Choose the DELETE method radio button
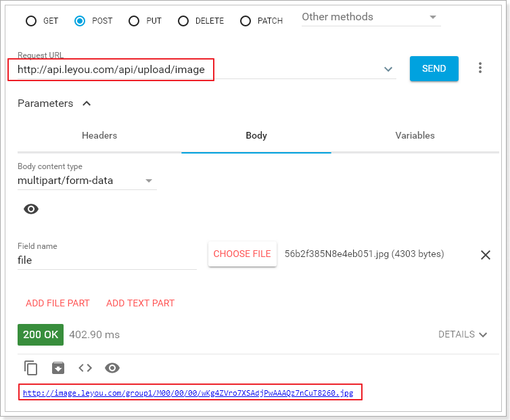The height and width of the screenshot is (420, 510). pos(183,21)
